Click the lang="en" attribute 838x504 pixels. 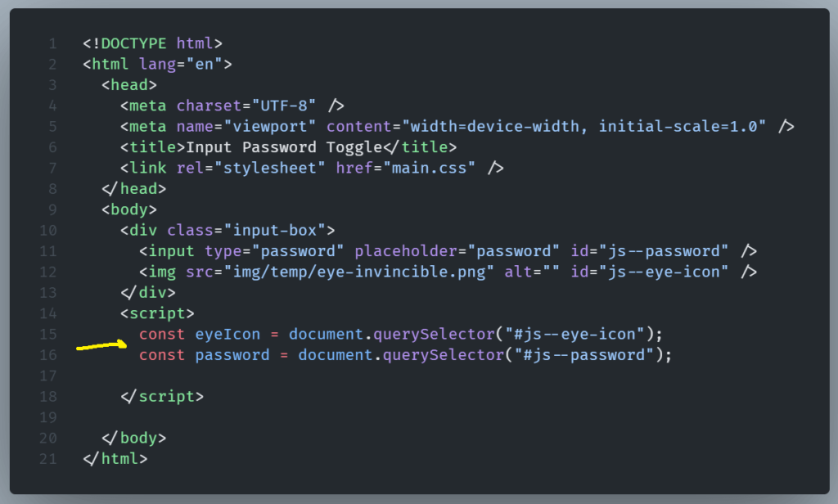coord(186,64)
